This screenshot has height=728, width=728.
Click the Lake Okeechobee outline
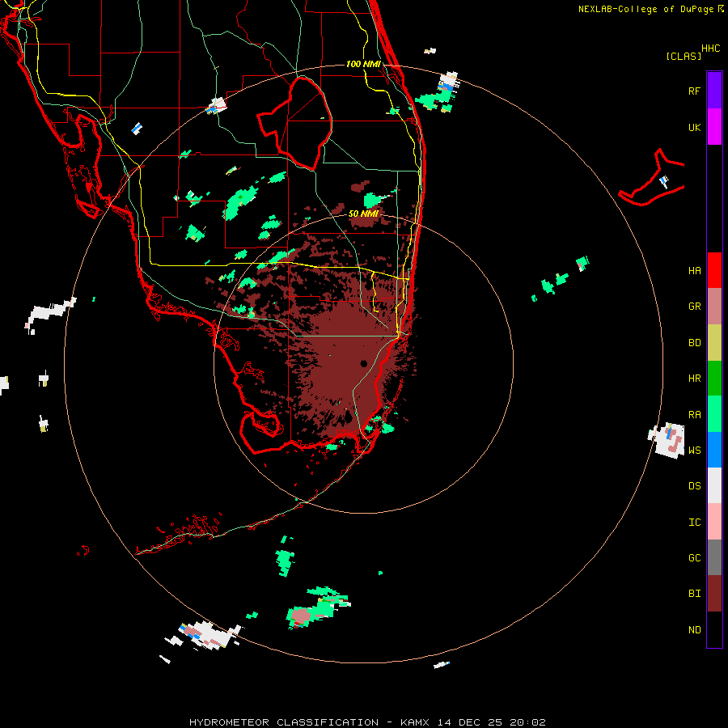pos(294,124)
